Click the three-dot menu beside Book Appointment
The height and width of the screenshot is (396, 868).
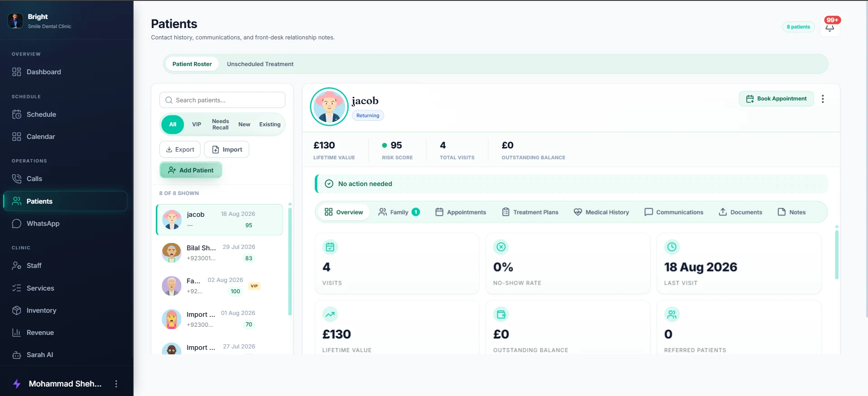pos(823,99)
